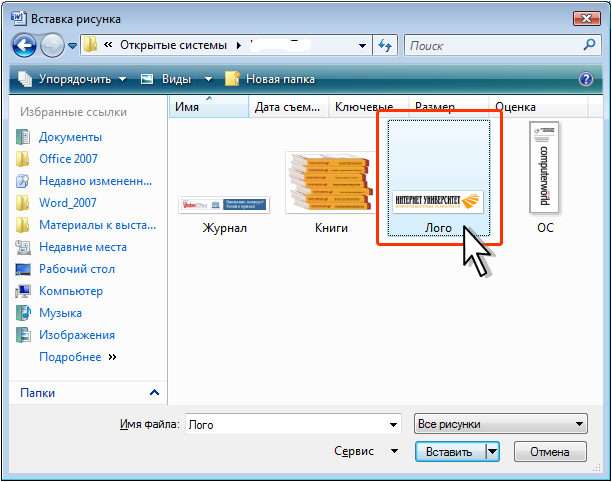The width and height of the screenshot is (612, 482).
Task: Open Все рисунки file type dropdown
Action: click(x=500, y=424)
